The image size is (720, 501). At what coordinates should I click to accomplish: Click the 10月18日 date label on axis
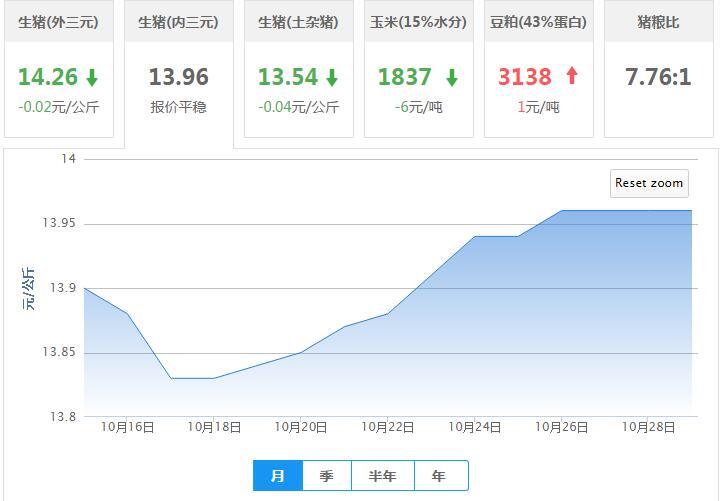(214, 427)
